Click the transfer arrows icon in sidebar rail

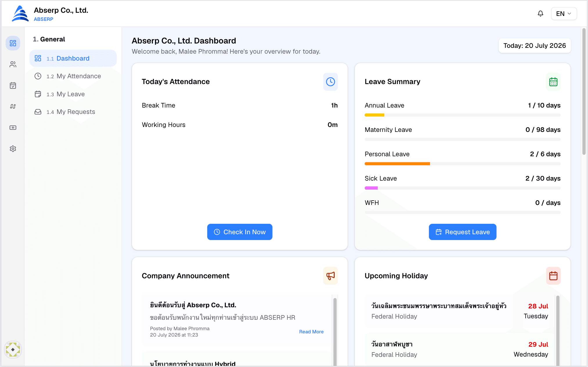(x=13, y=106)
